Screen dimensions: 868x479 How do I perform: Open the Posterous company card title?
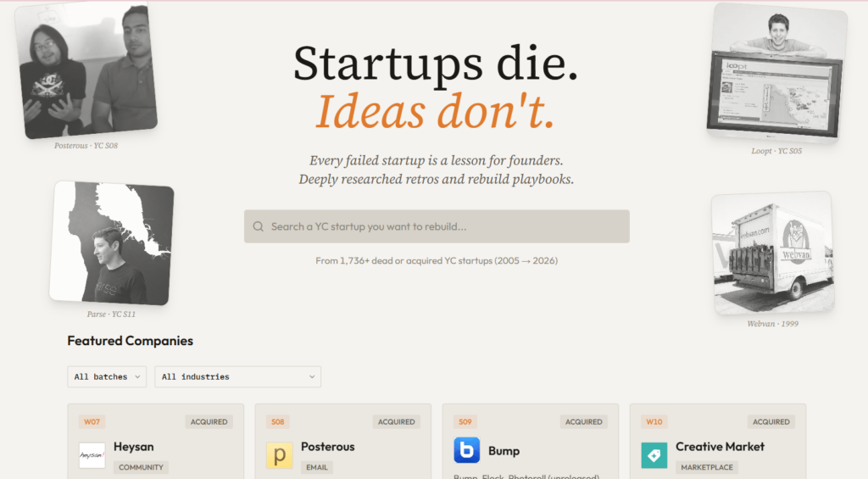click(327, 447)
